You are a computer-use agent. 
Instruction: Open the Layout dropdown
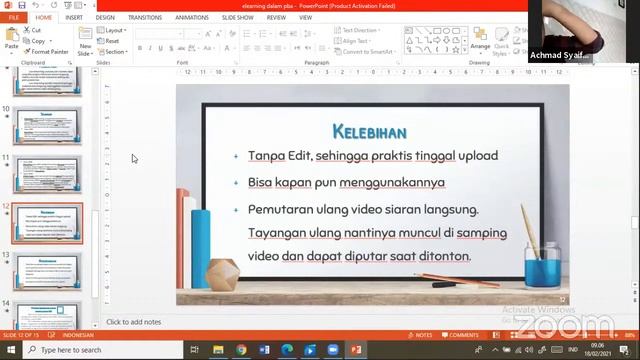coord(112,30)
